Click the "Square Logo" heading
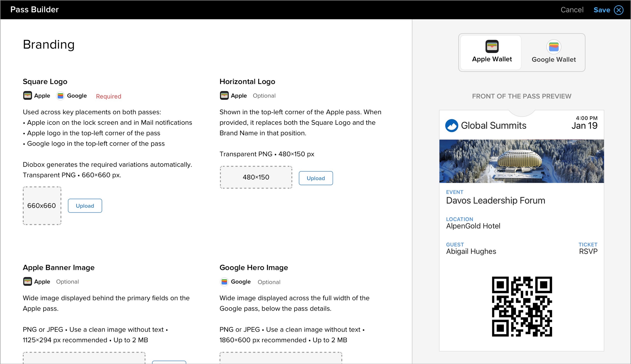Screen dimensions: 631x364 (45, 82)
